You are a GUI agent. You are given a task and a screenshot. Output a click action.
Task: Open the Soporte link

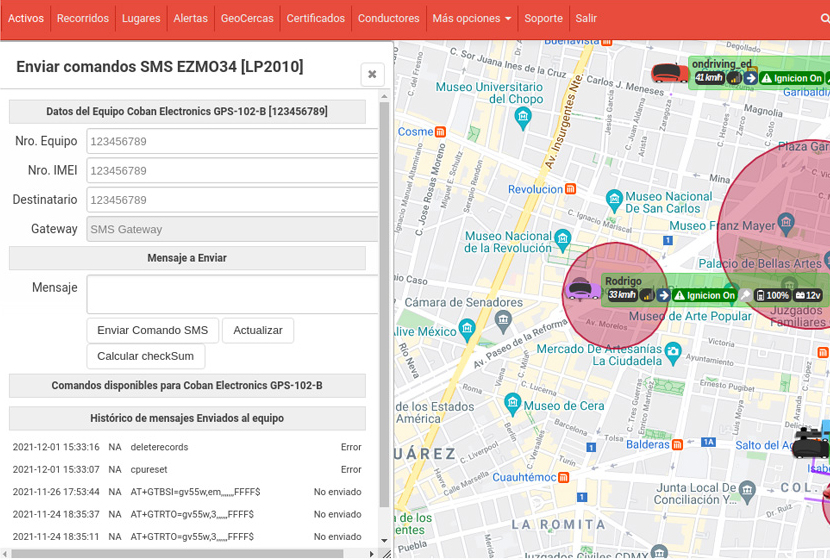point(543,19)
